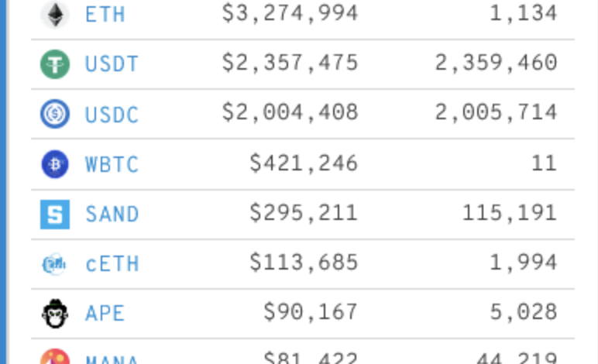Open the USDT token link
The width and height of the screenshot is (598, 364).
[112, 64]
